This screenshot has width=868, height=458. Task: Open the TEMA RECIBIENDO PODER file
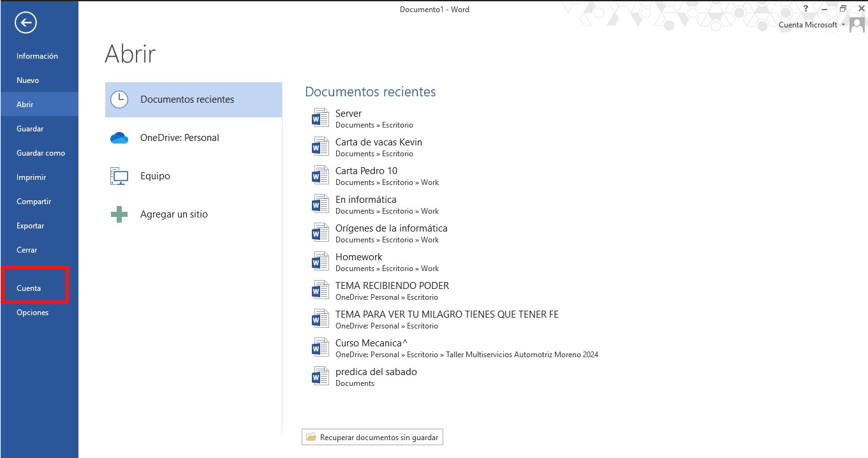(392, 286)
